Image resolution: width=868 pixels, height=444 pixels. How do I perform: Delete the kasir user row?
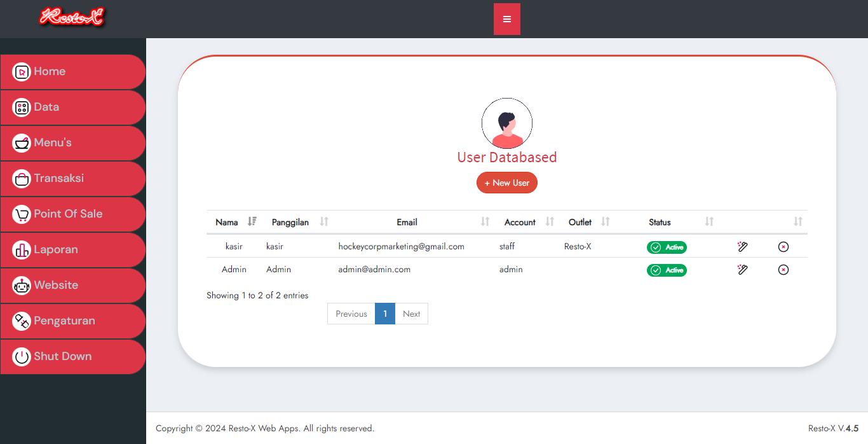[x=783, y=247]
